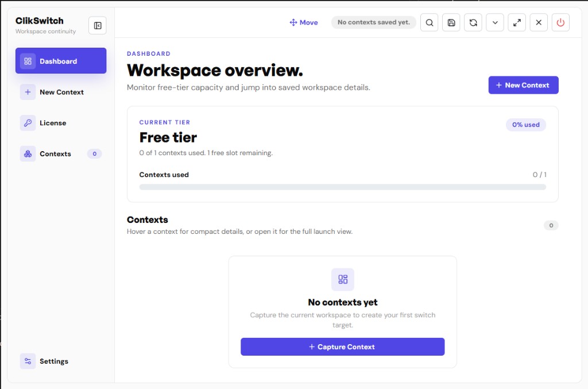Image resolution: width=588 pixels, height=389 pixels.
Task: Click the '0 / 1' contexts counter
Action: click(540, 175)
